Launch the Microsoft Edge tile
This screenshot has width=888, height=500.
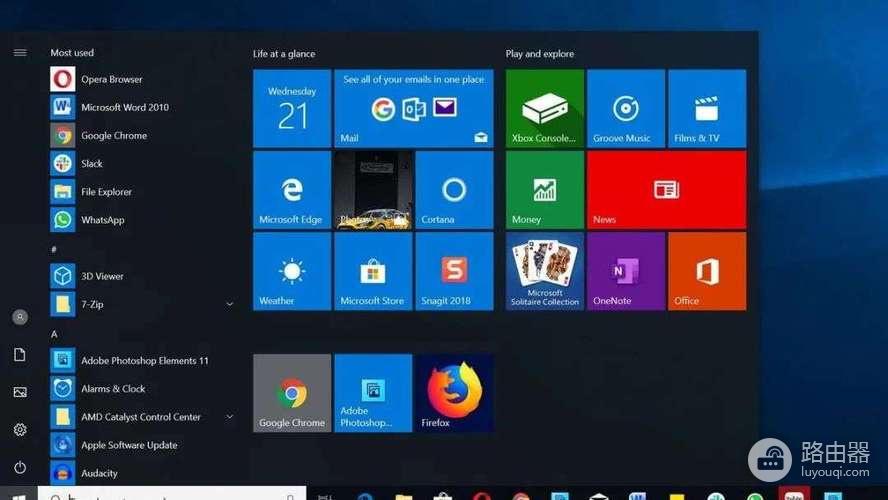pos(292,190)
